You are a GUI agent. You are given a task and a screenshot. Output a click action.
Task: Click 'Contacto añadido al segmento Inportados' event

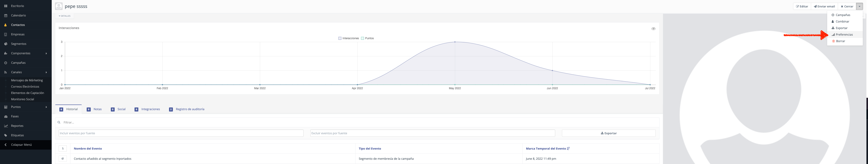coord(102,159)
